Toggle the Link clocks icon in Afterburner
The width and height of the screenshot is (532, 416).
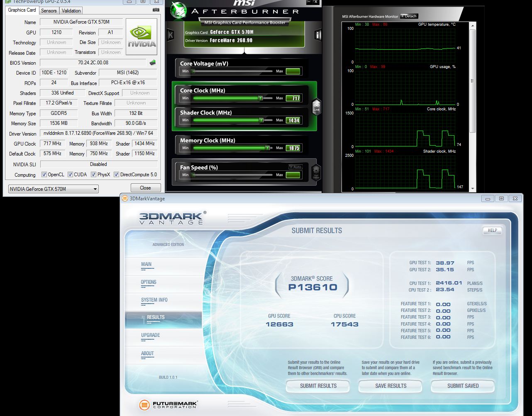tap(316, 107)
